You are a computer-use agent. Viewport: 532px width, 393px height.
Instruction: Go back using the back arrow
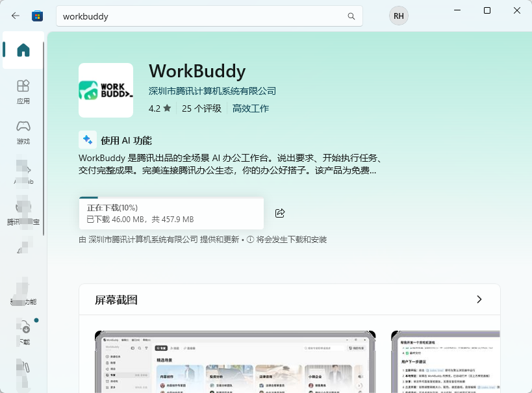coord(16,16)
